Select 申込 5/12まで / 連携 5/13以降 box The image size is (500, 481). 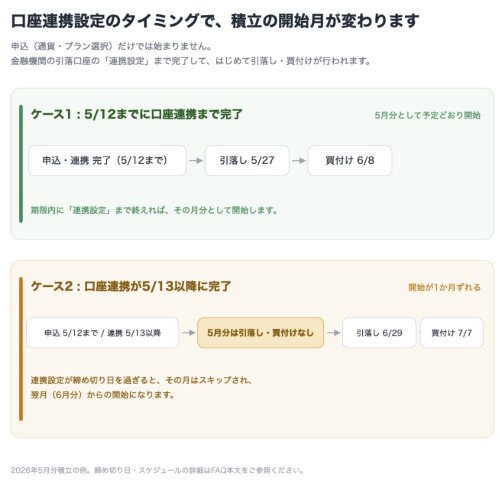(x=103, y=333)
